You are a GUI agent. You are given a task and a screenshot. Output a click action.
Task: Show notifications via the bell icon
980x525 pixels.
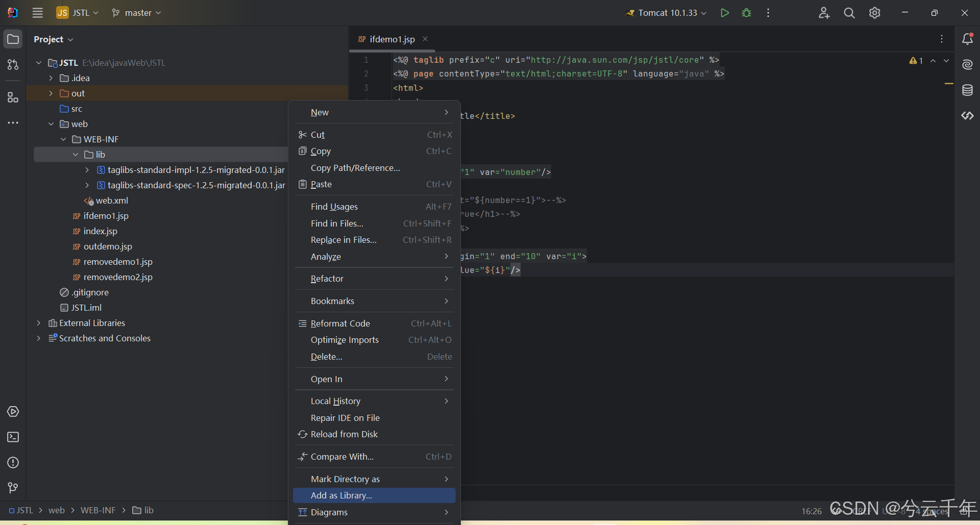pos(968,39)
